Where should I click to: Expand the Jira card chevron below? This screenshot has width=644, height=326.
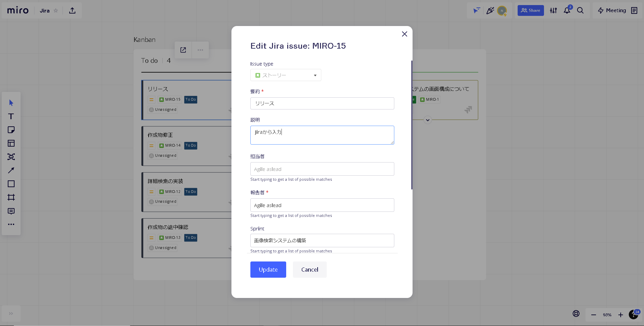pos(428,120)
